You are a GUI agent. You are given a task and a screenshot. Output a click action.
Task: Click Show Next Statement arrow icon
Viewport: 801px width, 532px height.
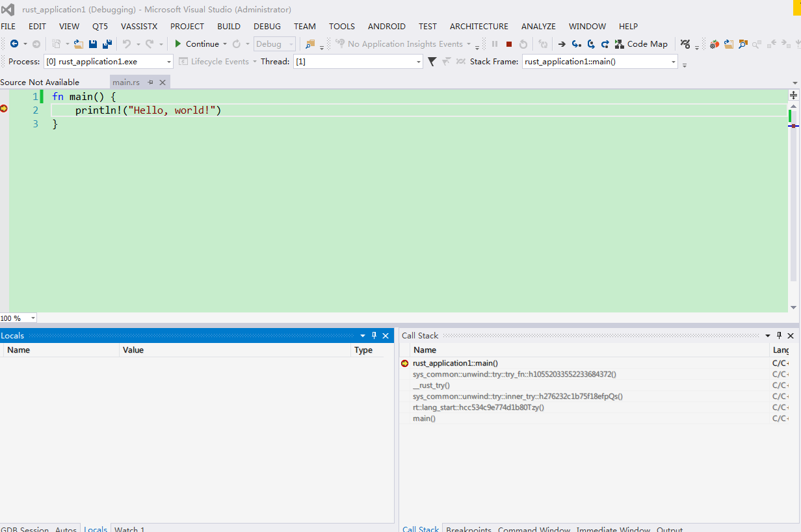562,44
